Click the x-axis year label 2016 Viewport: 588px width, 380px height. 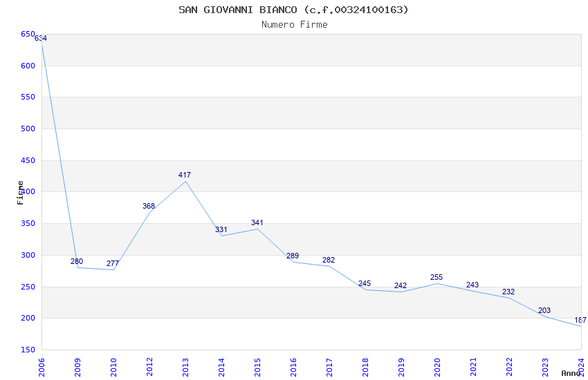point(293,368)
